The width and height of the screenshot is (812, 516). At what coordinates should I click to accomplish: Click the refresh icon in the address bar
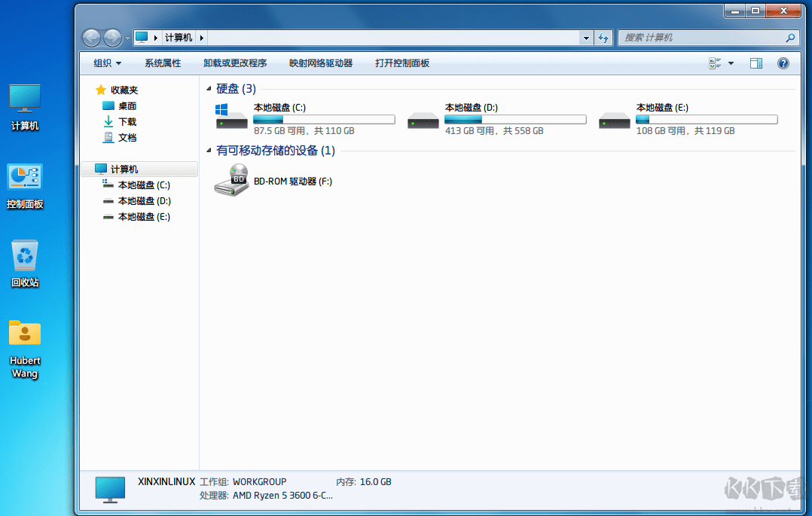coord(603,37)
